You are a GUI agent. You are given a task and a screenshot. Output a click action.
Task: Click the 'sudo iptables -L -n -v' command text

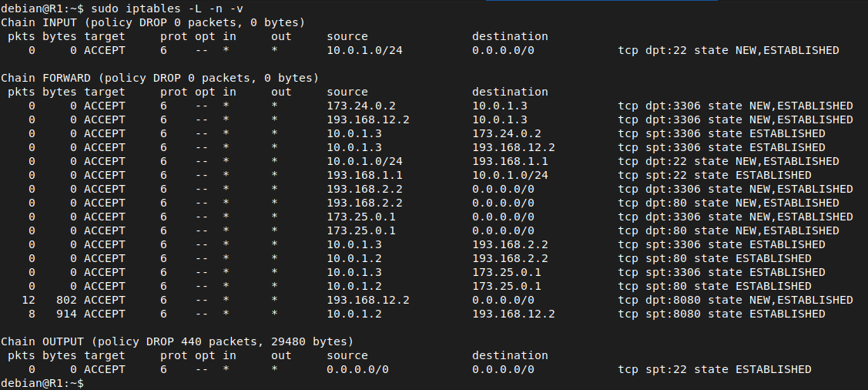166,9
